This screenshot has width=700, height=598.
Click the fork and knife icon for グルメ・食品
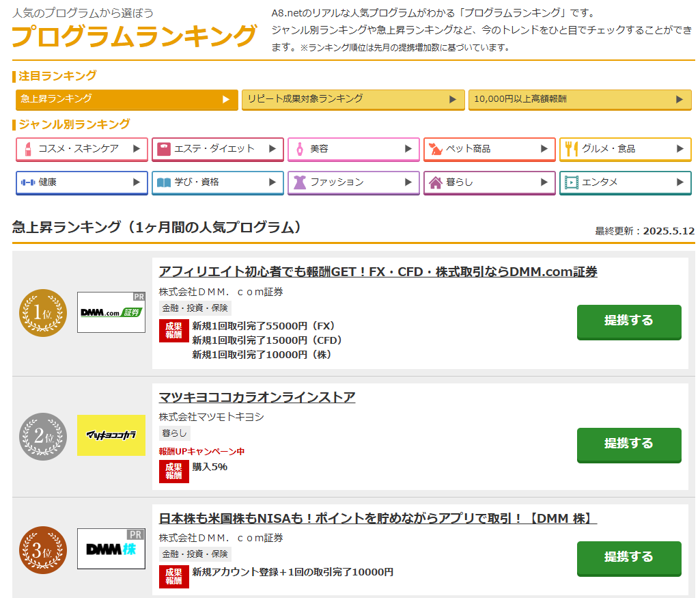click(x=572, y=149)
